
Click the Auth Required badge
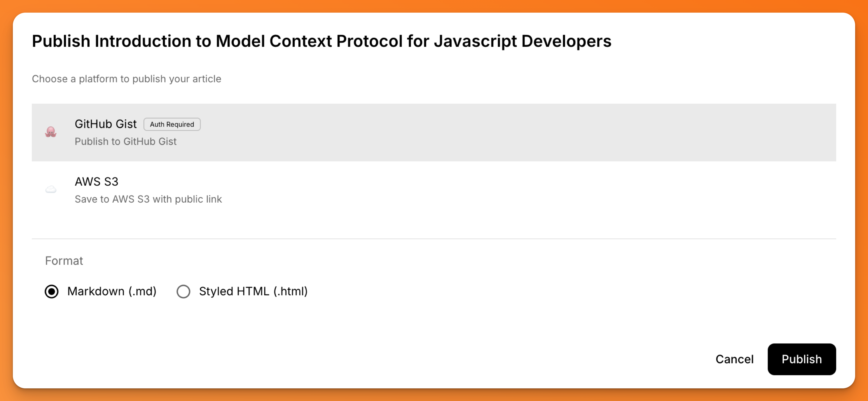172,124
